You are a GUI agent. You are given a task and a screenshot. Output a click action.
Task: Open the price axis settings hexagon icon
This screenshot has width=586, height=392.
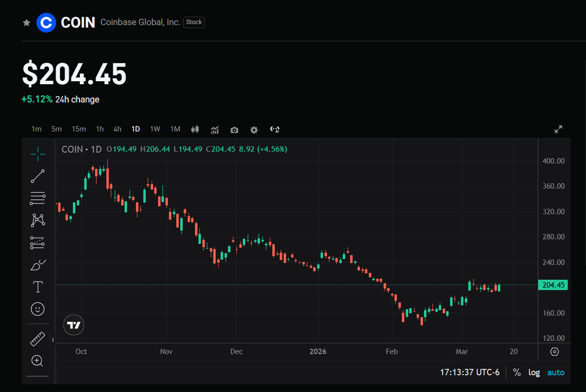(554, 352)
